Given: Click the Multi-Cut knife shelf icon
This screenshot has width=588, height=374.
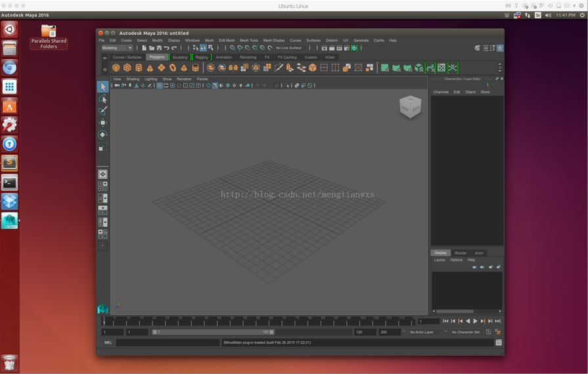Looking at the screenshot, I should click(x=279, y=68).
